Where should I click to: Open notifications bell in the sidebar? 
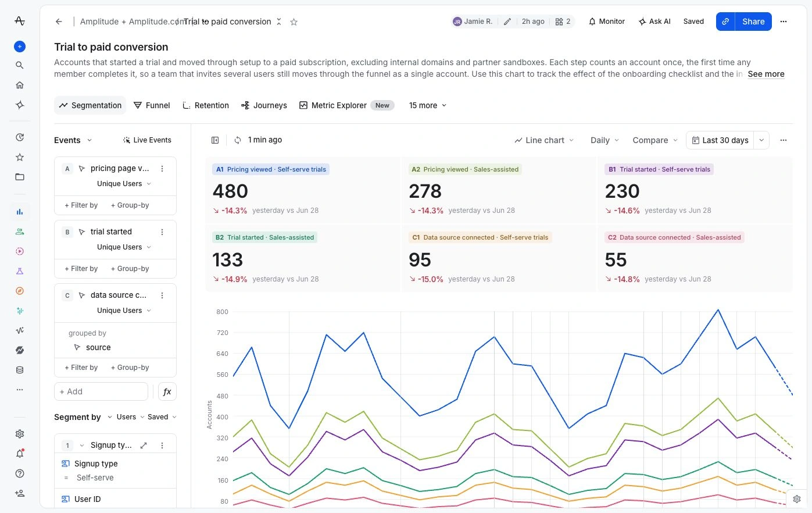(20, 454)
